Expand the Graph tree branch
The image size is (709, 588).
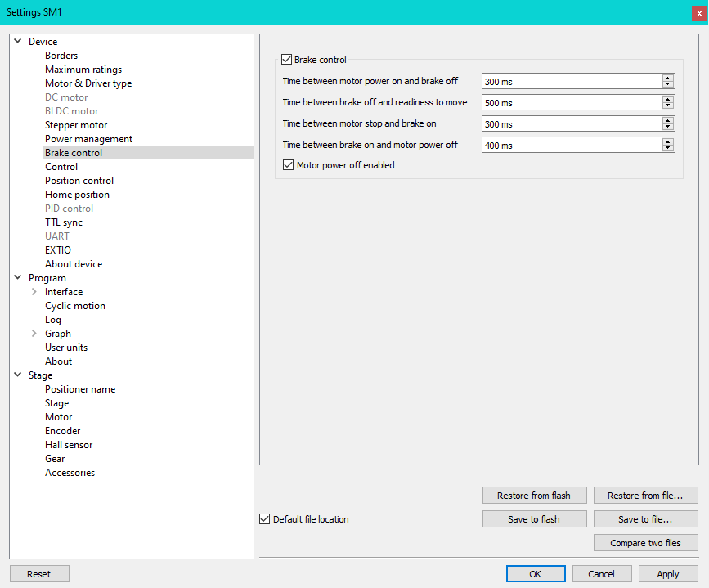(x=33, y=333)
